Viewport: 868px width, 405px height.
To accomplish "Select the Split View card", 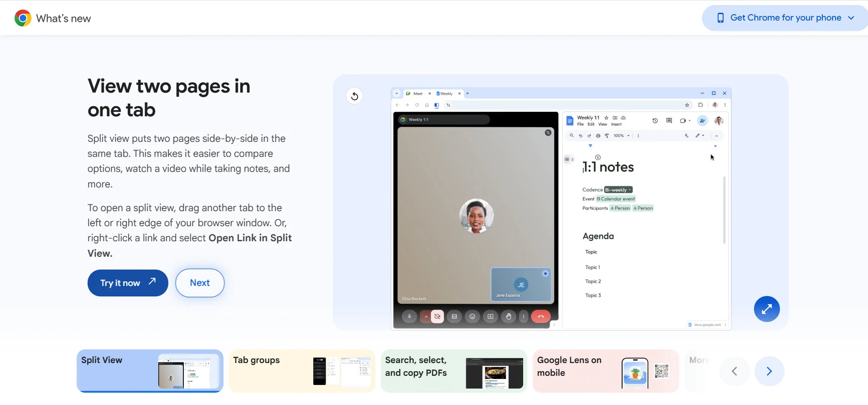I will tap(150, 370).
